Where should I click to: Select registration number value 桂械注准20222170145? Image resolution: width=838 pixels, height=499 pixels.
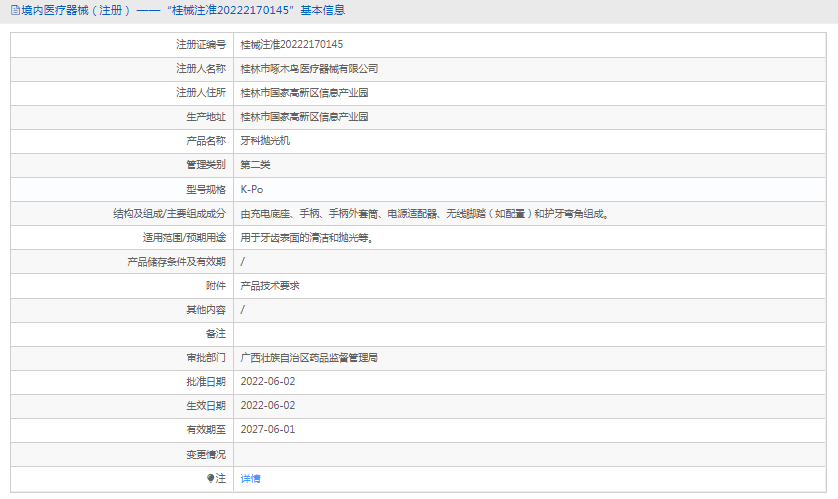292,44
